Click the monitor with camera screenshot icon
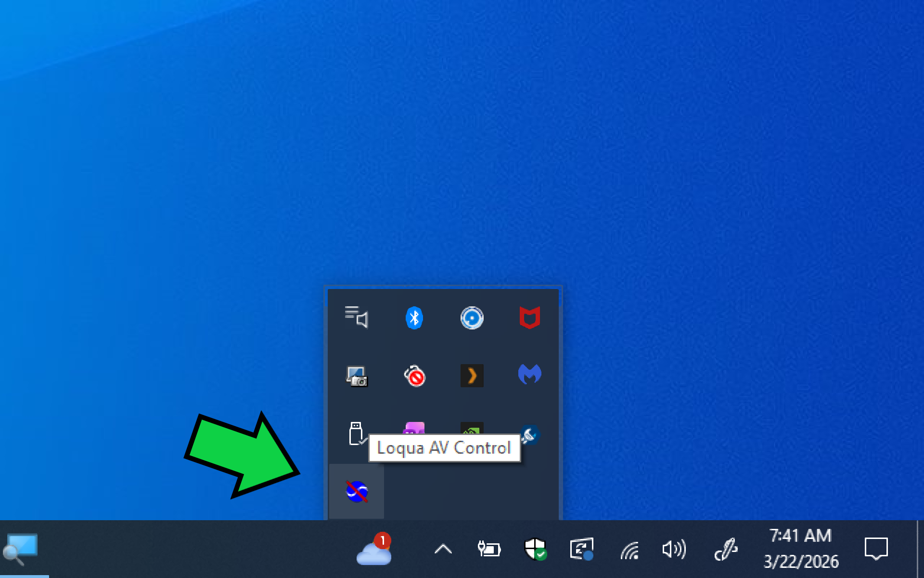The width and height of the screenshot is (924, 578). 357,376
